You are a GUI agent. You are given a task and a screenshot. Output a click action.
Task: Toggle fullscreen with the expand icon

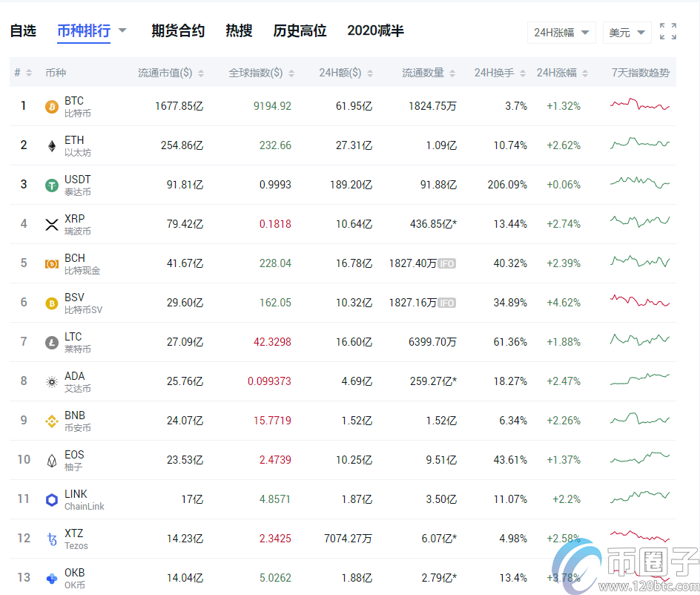[x=668, y=31]
